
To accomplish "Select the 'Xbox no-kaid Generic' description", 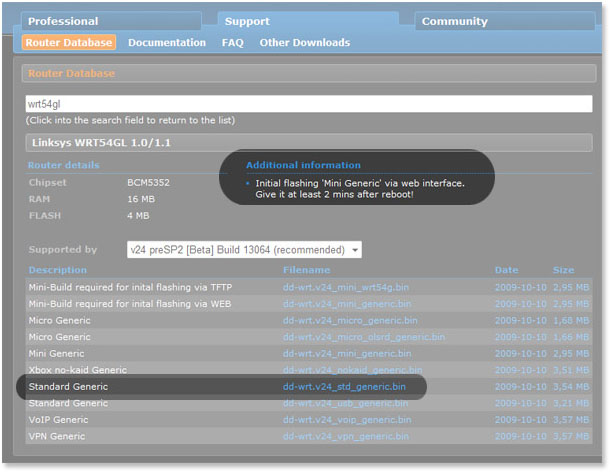I will tap(77, 370).
